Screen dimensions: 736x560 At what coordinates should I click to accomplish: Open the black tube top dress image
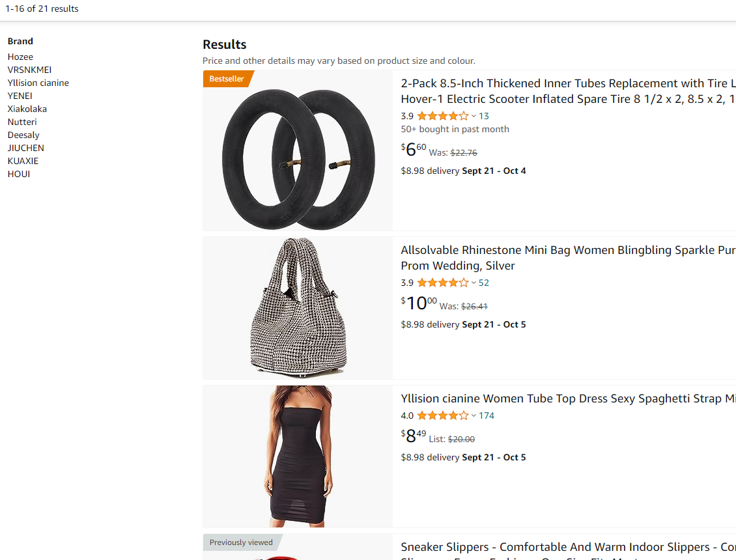click(x=298, y=456)
